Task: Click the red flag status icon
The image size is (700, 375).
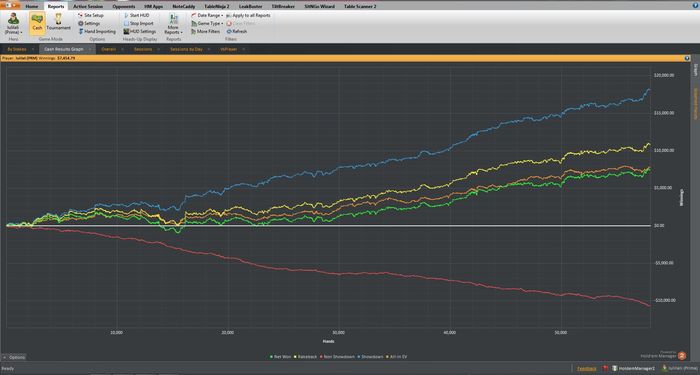Action: click(x=605, y=369)
